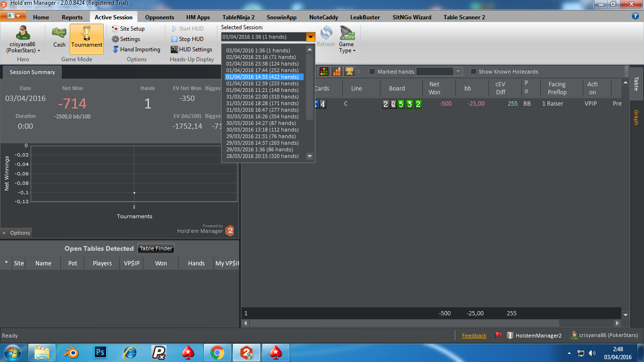Click the crisyana86 hero avatar icon
The image size is (644, 362).
[23, 33]
